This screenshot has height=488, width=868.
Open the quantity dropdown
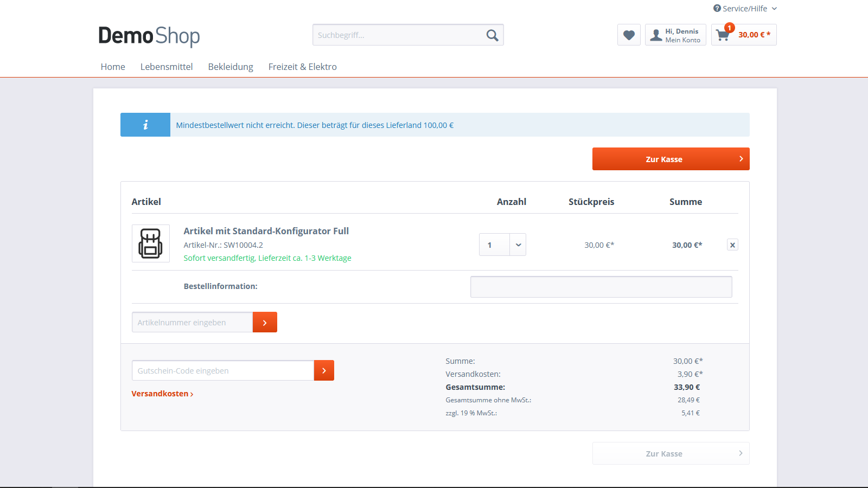pyautogui.click(x=502, y=245)
